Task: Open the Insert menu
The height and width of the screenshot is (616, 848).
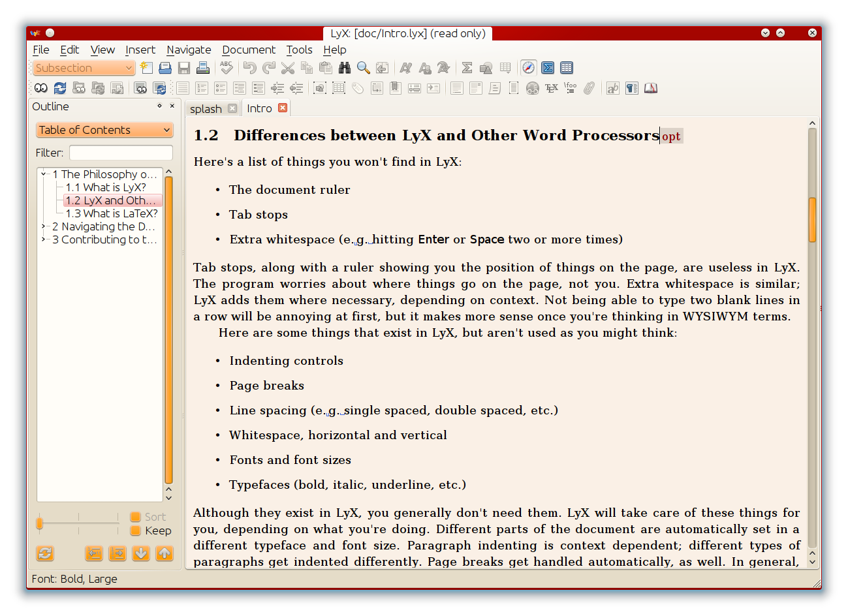Action: click(x=140, y=50)
